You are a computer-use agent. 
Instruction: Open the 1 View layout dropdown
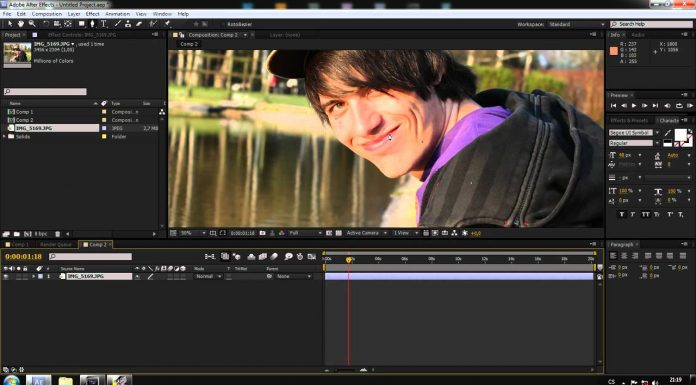(x=405, y=233)
